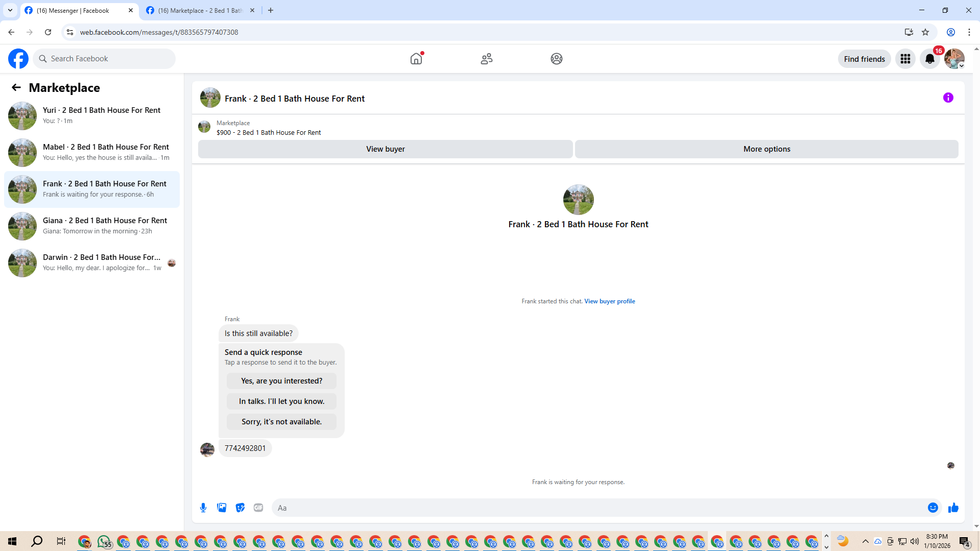Open a new browser tab
The height and width of the screenshot is (551, 980).
pos(271,10)
